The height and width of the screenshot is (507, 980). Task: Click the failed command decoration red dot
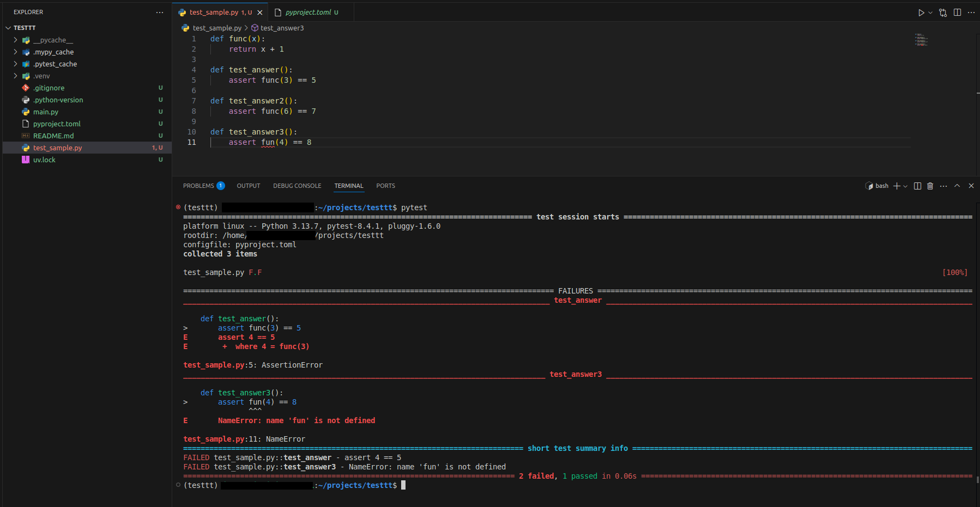coord(178,207)
